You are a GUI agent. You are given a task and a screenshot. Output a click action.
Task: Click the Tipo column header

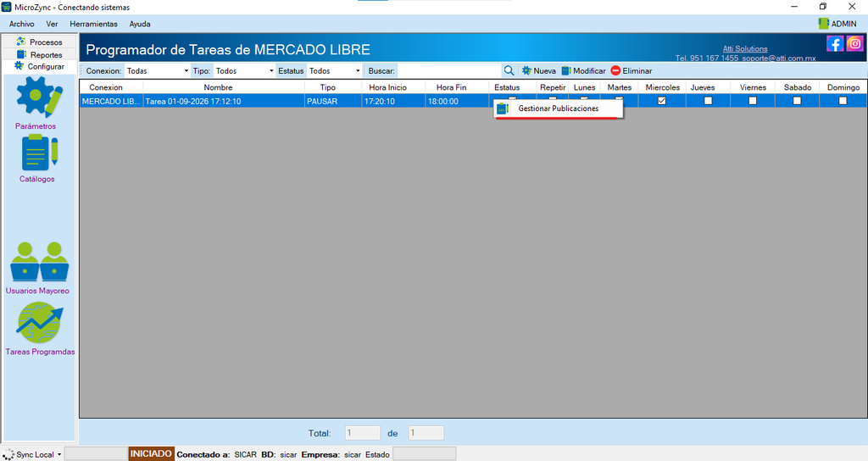click(x=333, y=87)
